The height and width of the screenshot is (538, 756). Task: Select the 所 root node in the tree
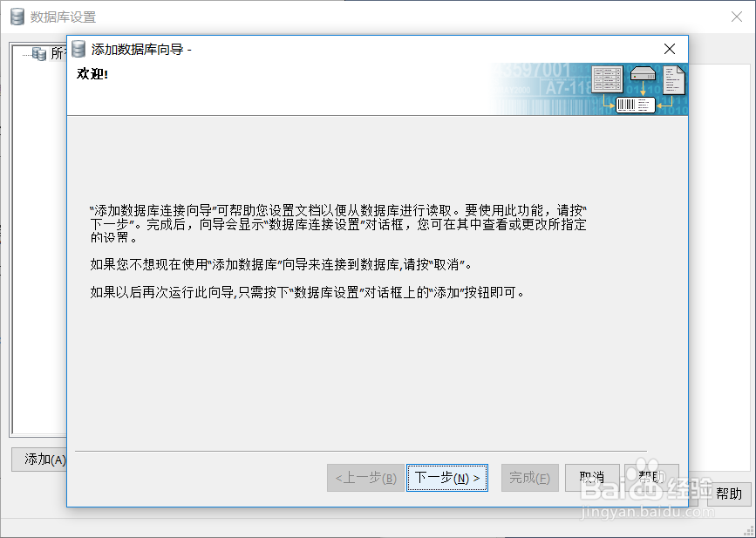[x=57, y=53]
